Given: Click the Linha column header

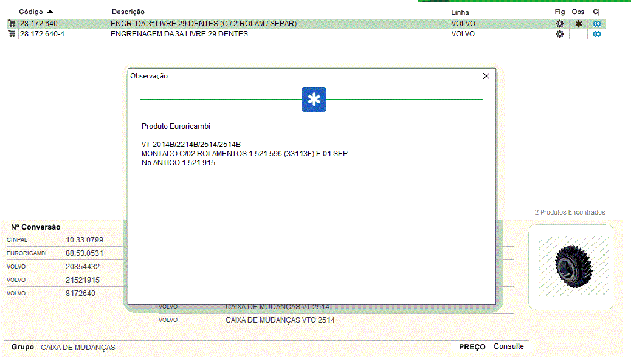Looking at the screenshot, I should pos(460,12).
